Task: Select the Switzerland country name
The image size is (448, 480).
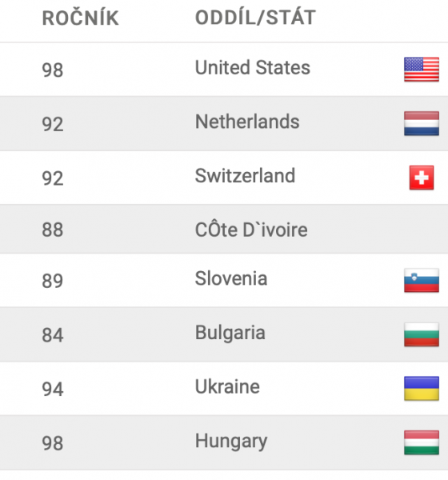Action: tap(245, 176)
